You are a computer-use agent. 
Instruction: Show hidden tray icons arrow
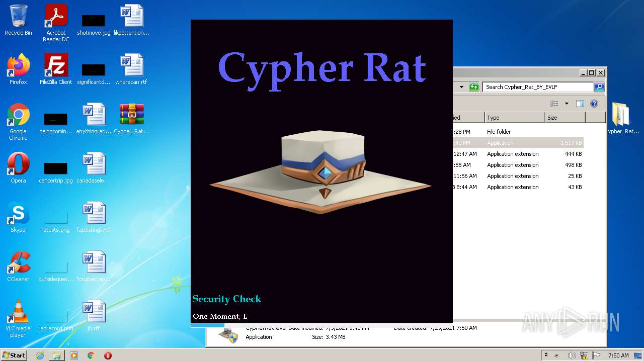pos(546,355)
